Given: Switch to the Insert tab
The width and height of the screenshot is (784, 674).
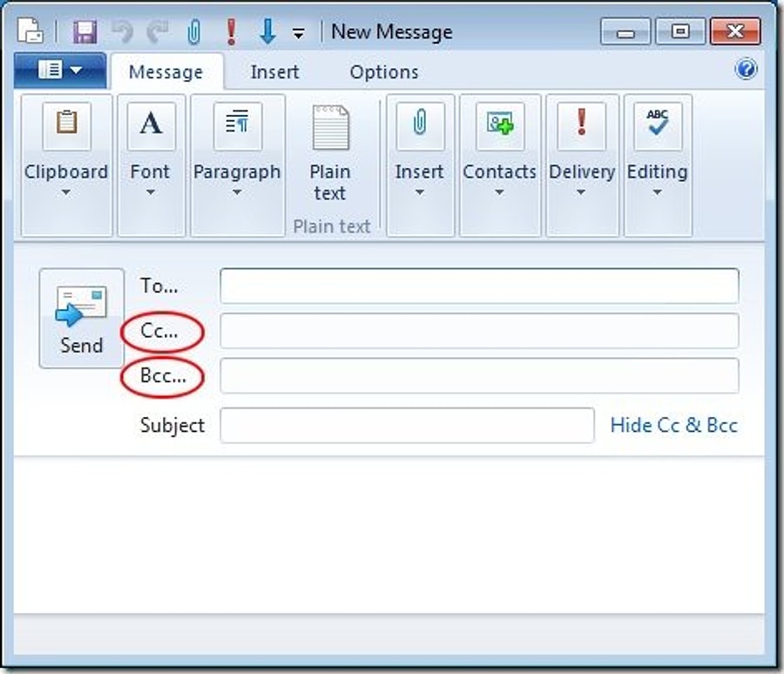Looking at the screenshot, I should tap(274, 72).
